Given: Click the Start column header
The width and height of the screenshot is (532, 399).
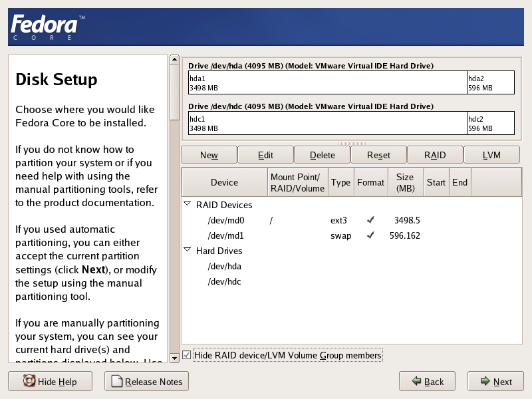Looking at the screenshot, I should pos(436,182).
